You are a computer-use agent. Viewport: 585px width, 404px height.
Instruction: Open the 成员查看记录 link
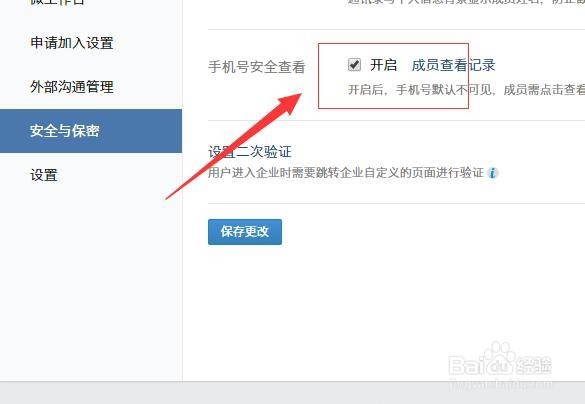pyautogui.click(x=453, y=65)
